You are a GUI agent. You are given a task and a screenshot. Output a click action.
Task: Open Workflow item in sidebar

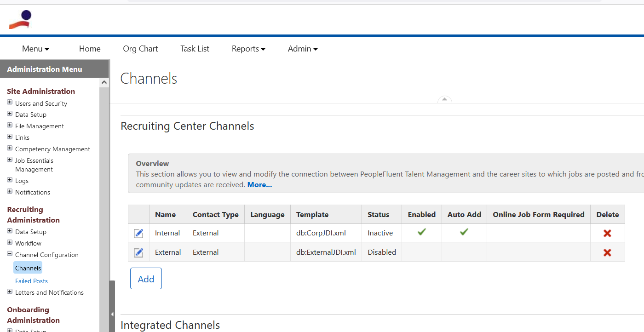[28, 243]
